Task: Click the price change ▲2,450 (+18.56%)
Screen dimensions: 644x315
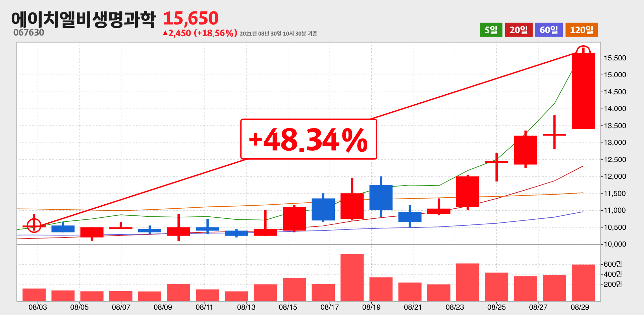Action: click(x=200, y=33)
